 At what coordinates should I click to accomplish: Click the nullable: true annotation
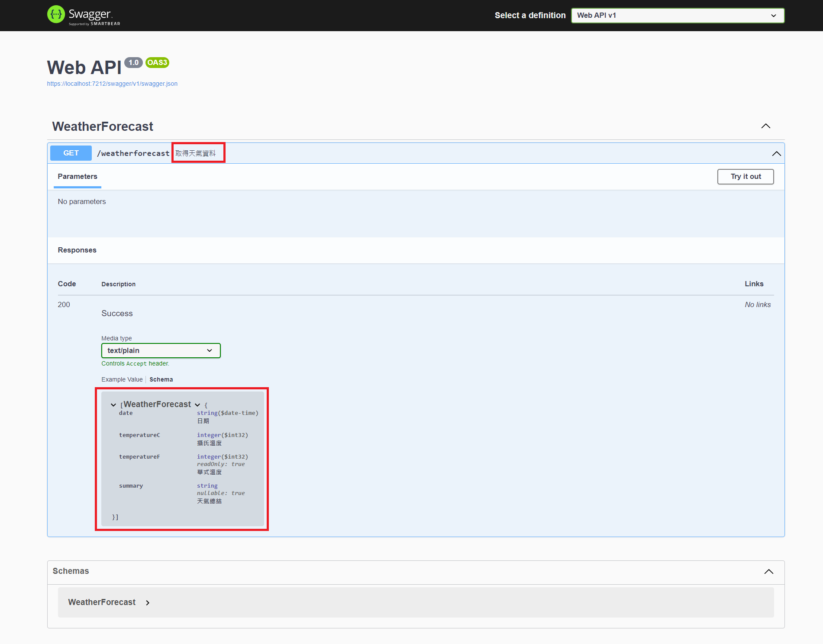click(221, 493)
